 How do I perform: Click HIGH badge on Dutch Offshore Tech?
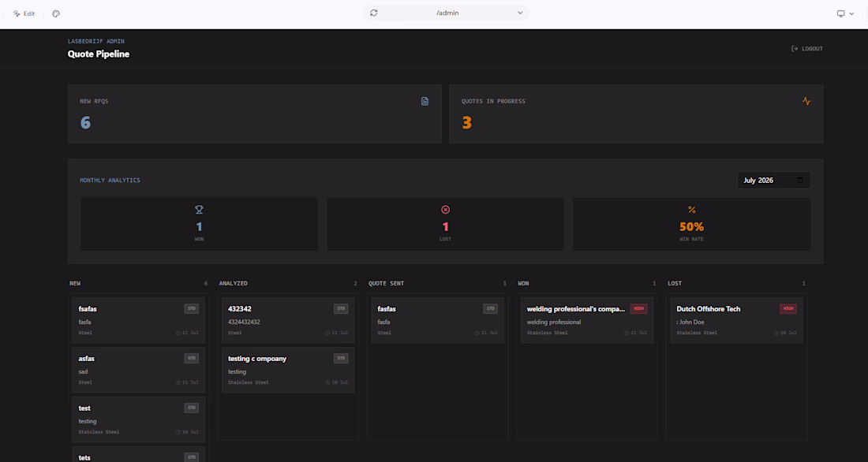pyautogui.click(x=788, y=309)
